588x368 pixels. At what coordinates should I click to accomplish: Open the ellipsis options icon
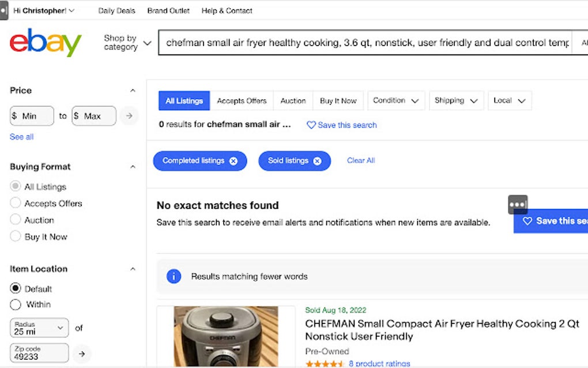(x=517, y=204)
